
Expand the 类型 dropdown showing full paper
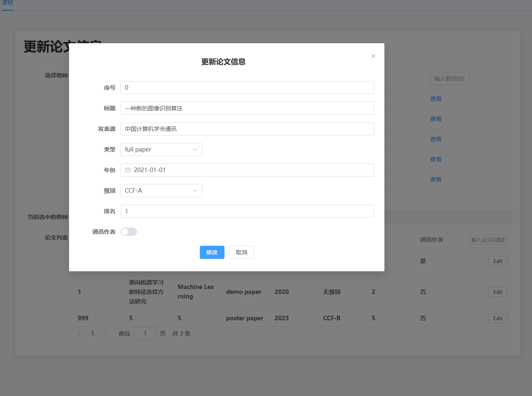tap(161, 149)
